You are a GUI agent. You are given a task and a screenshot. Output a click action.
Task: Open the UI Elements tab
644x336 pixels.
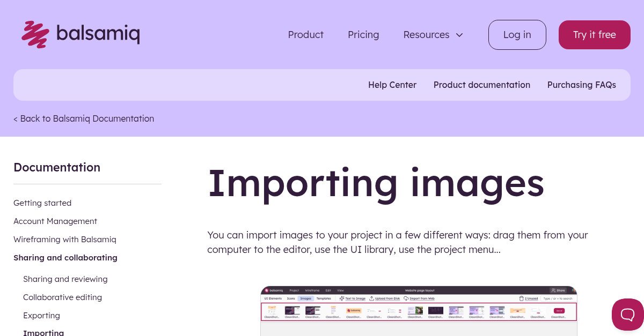(x=273, y=298)
